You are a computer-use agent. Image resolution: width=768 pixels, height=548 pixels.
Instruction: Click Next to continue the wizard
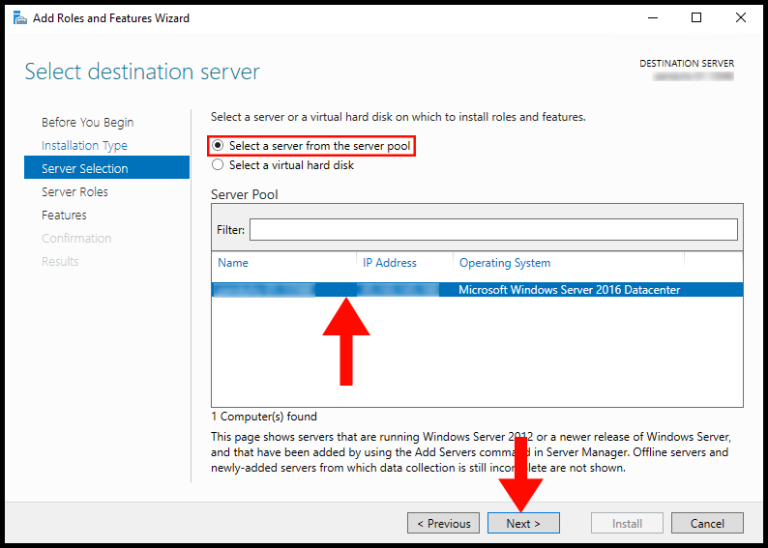[x=523, y=523]
